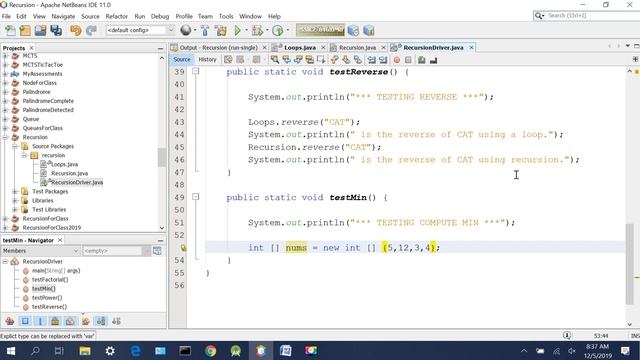Expand the Test Packages folder
Image resolution: width=640 pixels, height=360 pixels.
[x=15, y=192]
